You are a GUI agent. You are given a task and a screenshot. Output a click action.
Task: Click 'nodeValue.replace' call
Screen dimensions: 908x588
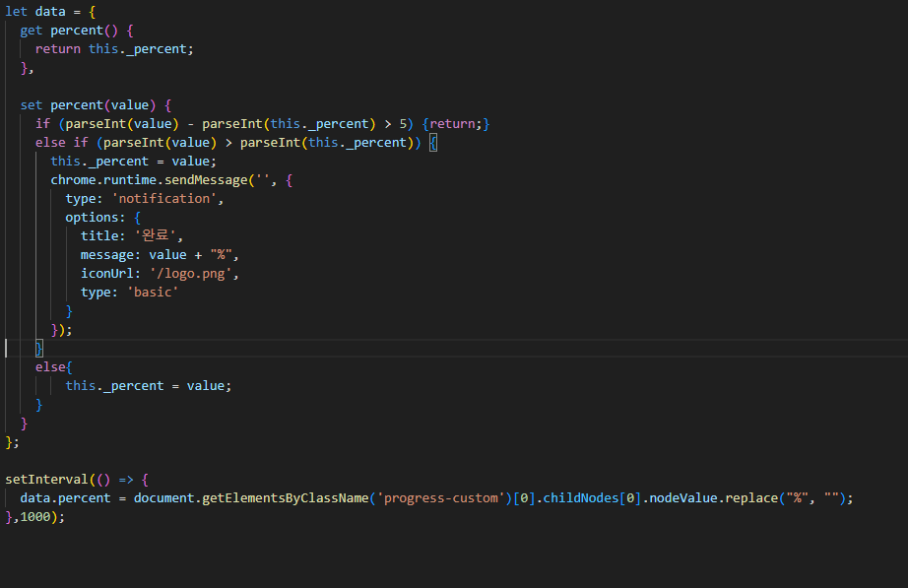click(x=713, y=498)
